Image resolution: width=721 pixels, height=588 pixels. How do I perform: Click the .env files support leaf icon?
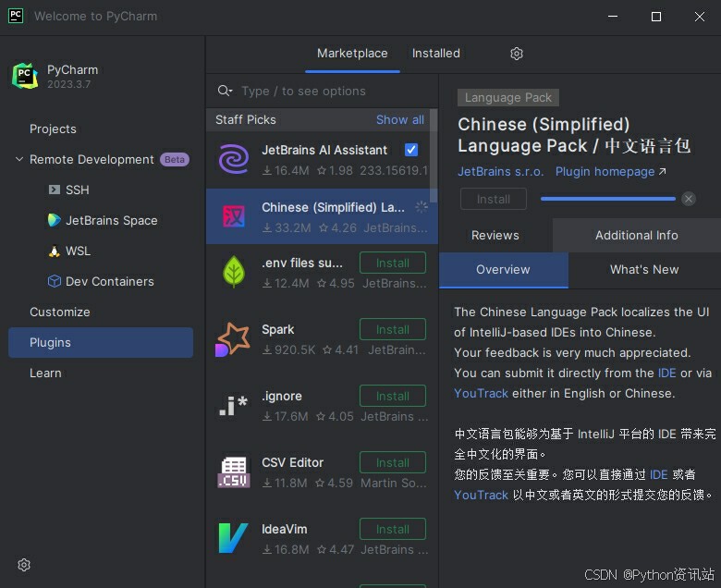coord(234,272)
